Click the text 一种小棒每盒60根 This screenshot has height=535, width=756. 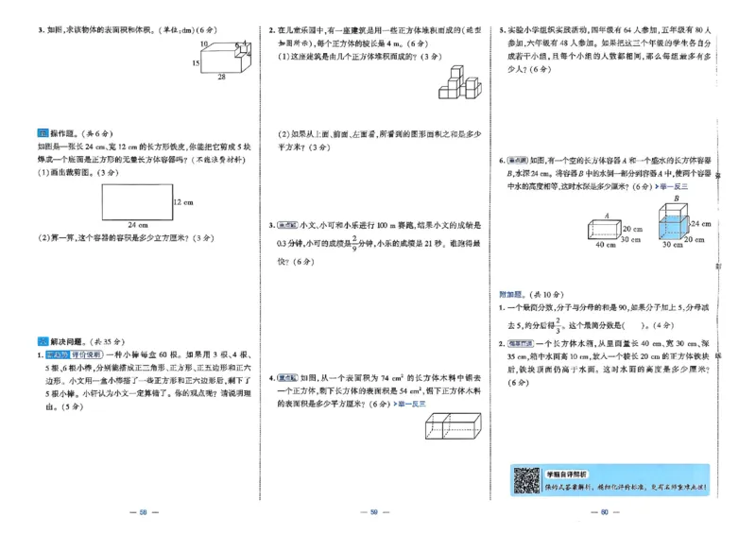(x=144, y=354)
